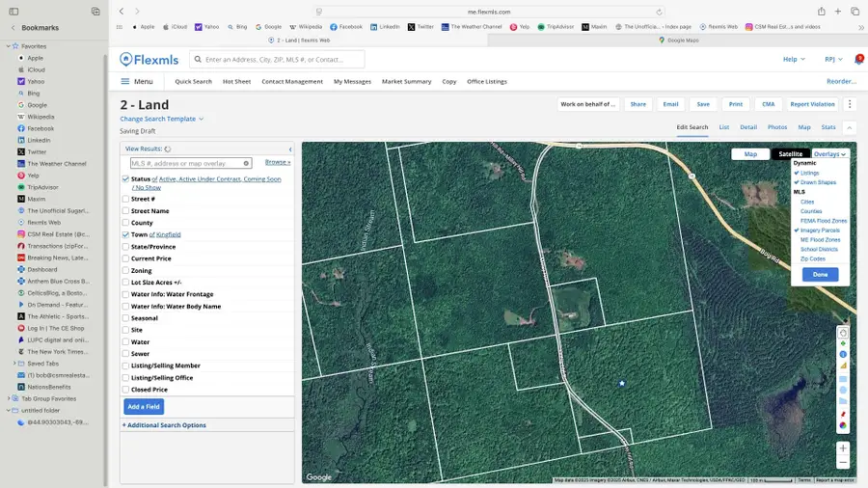The width and height of the screenshot is (868, 488).
Task: Click the map zoom out minus button
Action: coord(843,464)
